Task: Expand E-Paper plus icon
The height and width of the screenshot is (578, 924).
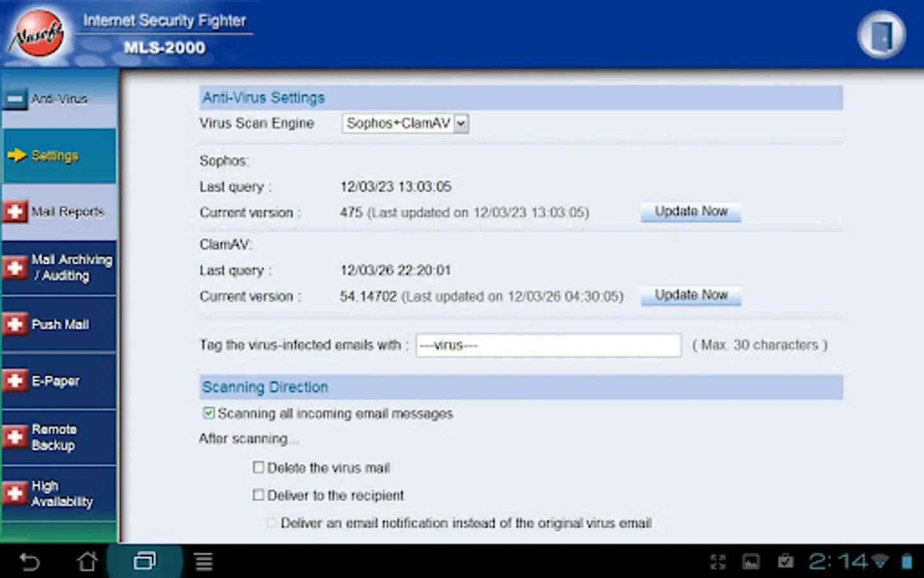Action: (15, 380)
